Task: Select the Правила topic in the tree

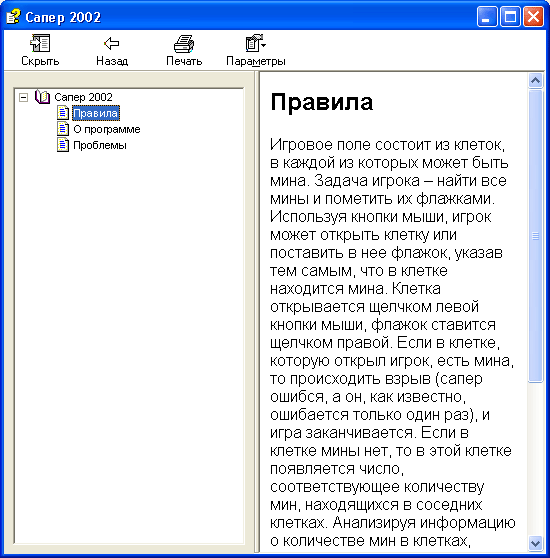Action: click(x=95, y=113)
